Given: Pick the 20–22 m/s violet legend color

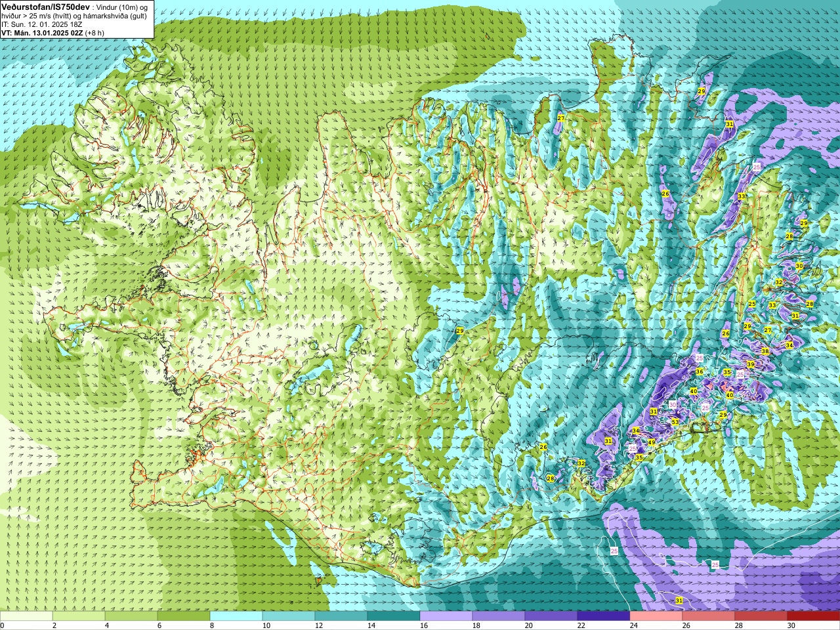Looking at the screenshot, I should pos(551,616).
